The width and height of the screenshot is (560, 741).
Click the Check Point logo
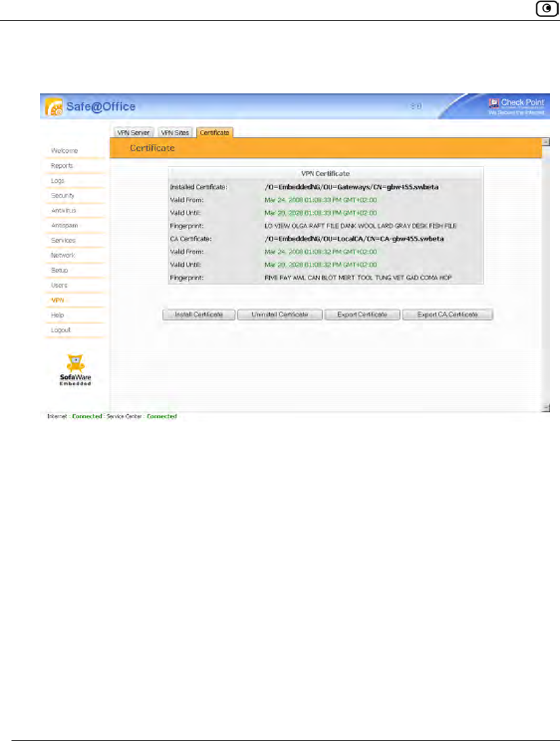click(x=516, y=106)
